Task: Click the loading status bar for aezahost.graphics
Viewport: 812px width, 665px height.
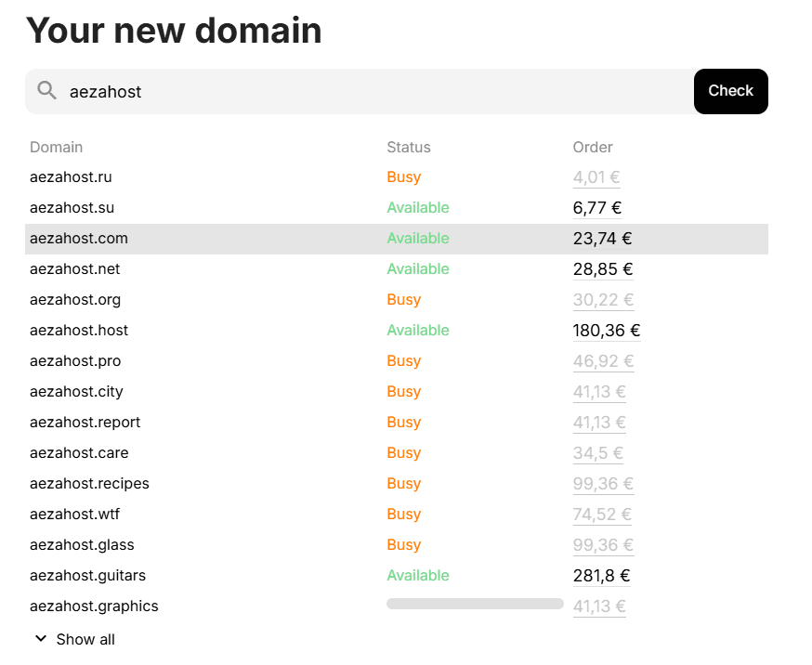Action: point(475,604)
